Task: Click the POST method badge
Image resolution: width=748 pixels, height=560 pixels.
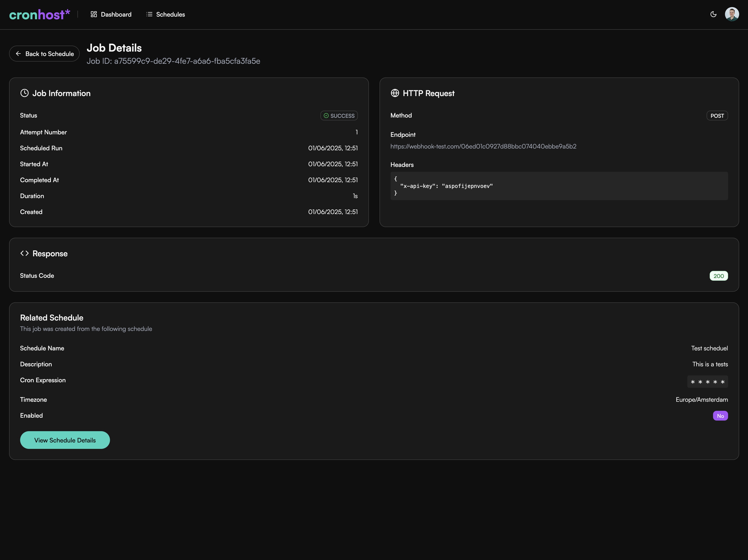Action: coord(717,116)
